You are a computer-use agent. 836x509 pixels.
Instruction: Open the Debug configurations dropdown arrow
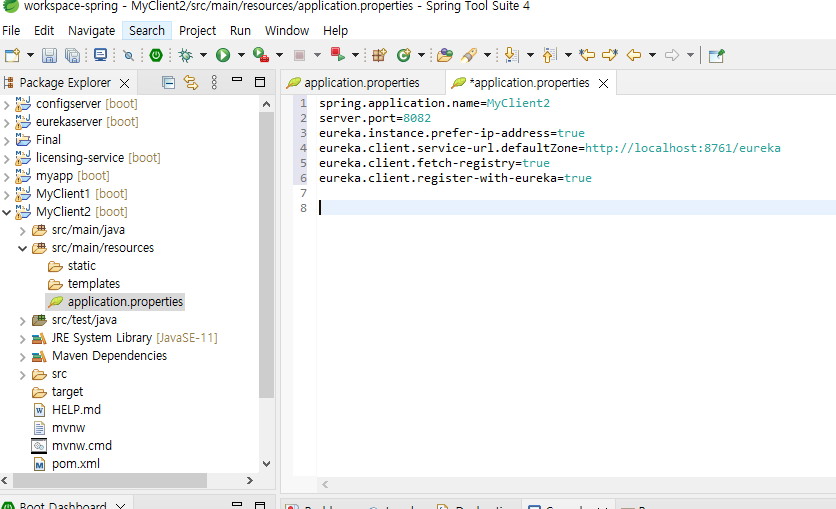203,55
